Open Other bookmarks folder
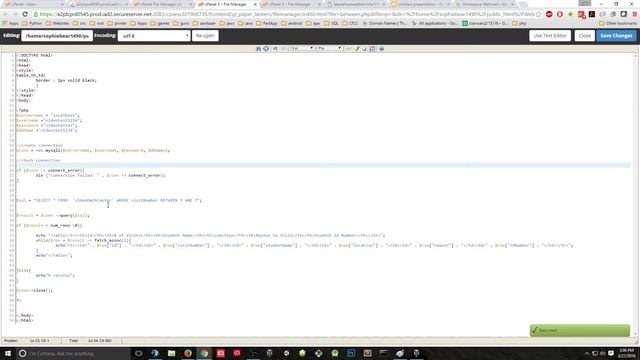 [x=618, y=23]
